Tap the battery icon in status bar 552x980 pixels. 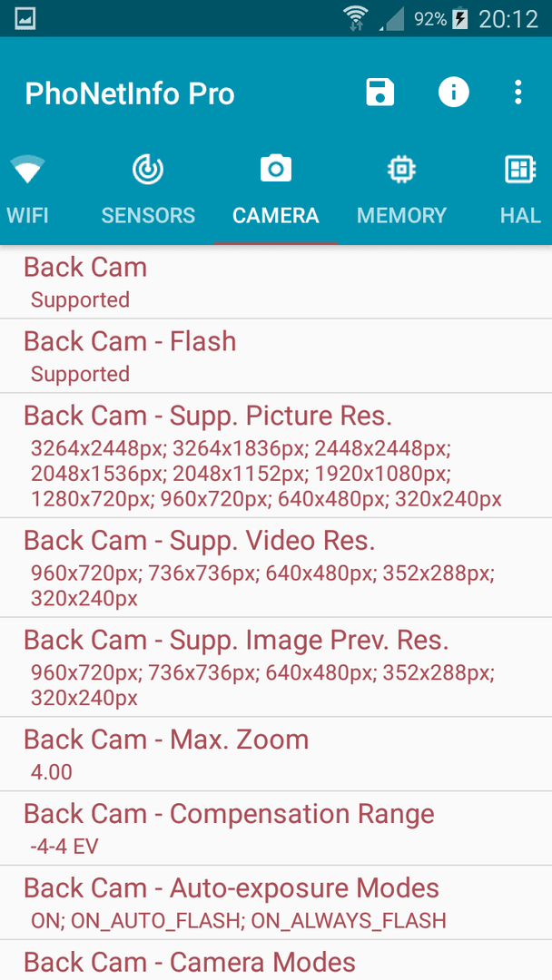coord(460,18)
